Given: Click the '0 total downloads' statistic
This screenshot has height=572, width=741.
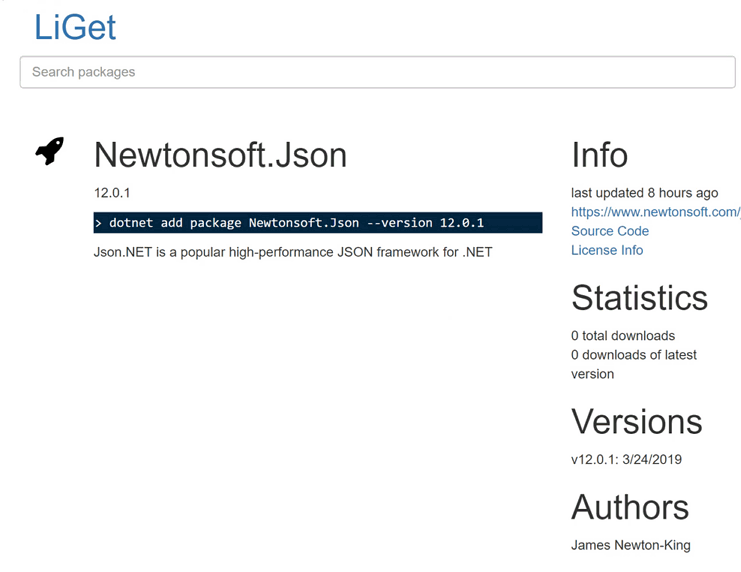Looking at the screenshot, I should pos(623,336).
